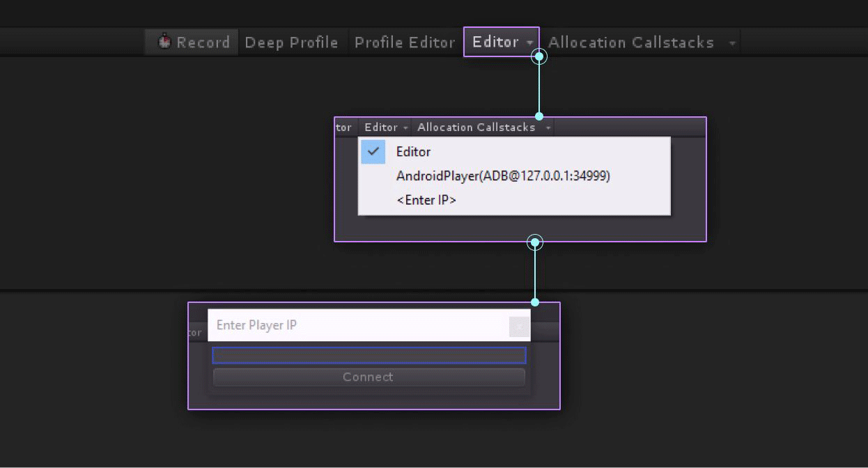Enable Allocation Callstacks in the top toolbar
The image size is (868, 468).
[630, 42]
